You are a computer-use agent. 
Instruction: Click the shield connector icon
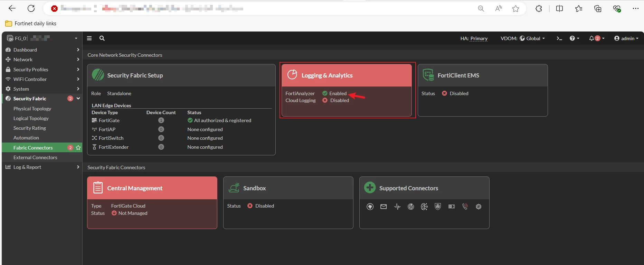point(438,207)
